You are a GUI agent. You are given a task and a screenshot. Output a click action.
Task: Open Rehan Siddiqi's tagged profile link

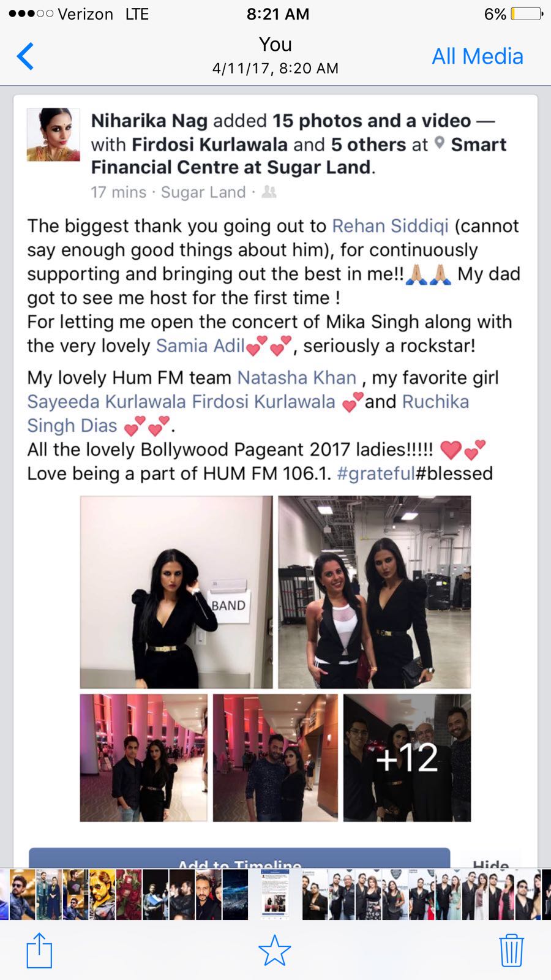pyautogui.click(x=390, y=225)
